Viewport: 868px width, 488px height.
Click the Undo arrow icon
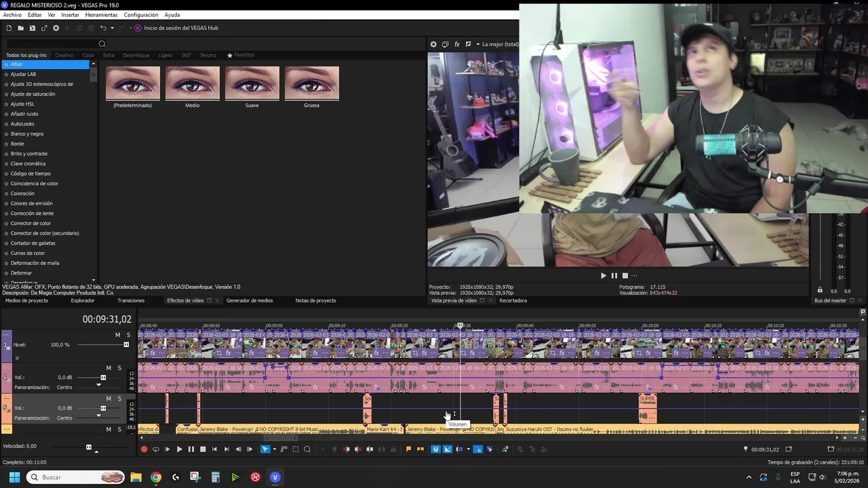(103, 28)
